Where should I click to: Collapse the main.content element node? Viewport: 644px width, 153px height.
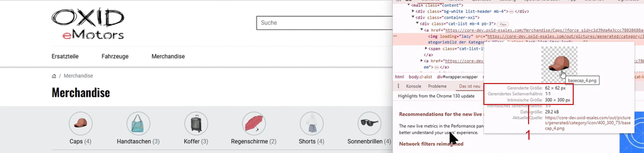(409, 5)
